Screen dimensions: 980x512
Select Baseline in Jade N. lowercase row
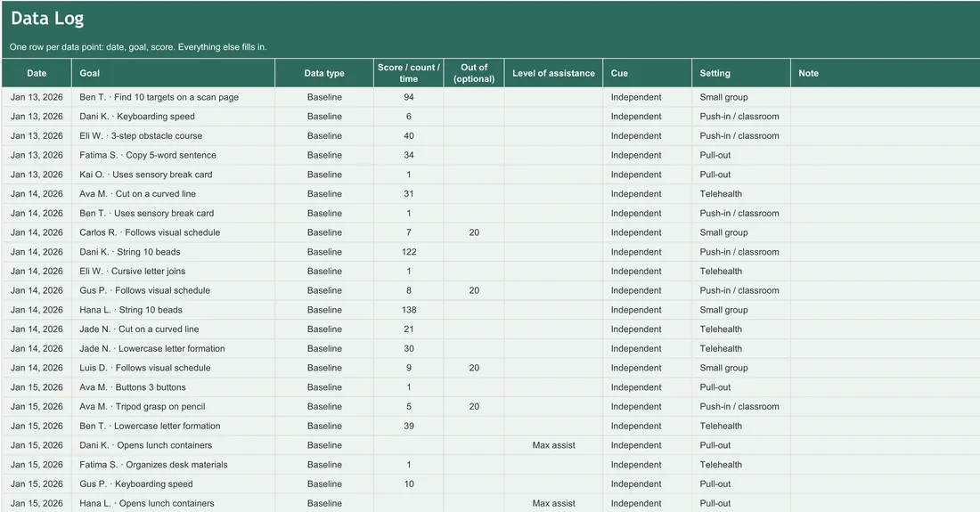[x=324, y=348]
